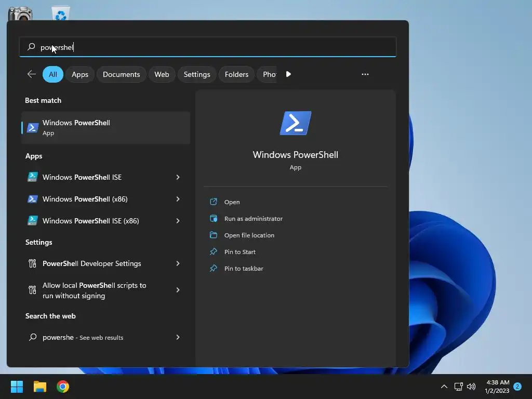Click the Windows PowerShell ISE app icon

tap(32, 177)
